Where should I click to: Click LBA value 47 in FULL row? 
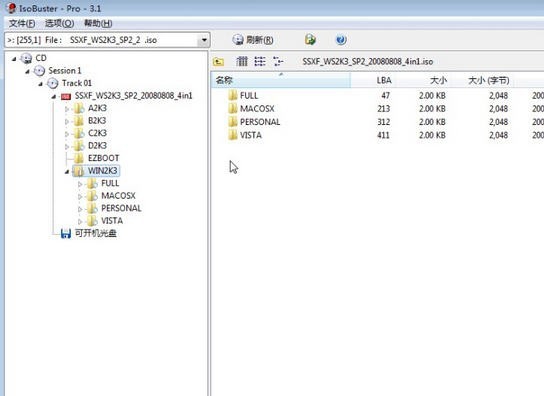click(385, 95)
